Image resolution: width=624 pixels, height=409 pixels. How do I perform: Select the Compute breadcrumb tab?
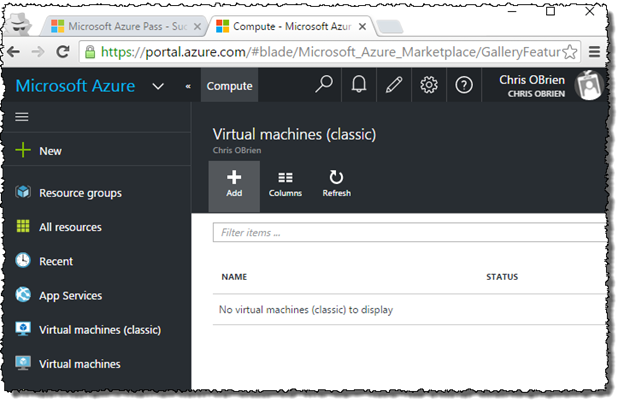click(229, 86)
